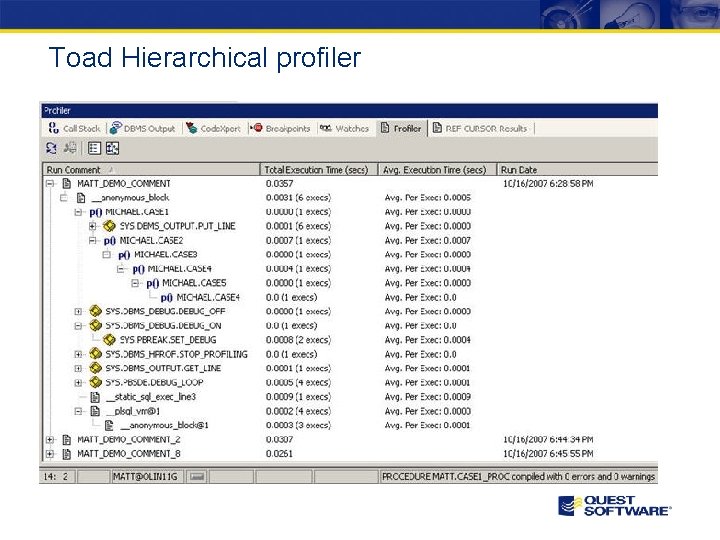Click the 0.0009 (1 execs) cell
720x540 pixels.
298,397
